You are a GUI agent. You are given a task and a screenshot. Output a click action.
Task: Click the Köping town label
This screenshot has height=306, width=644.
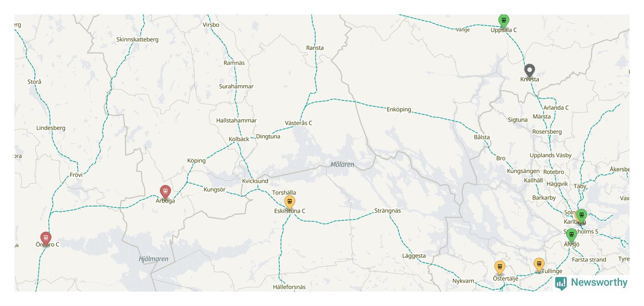tap(197, 161)
